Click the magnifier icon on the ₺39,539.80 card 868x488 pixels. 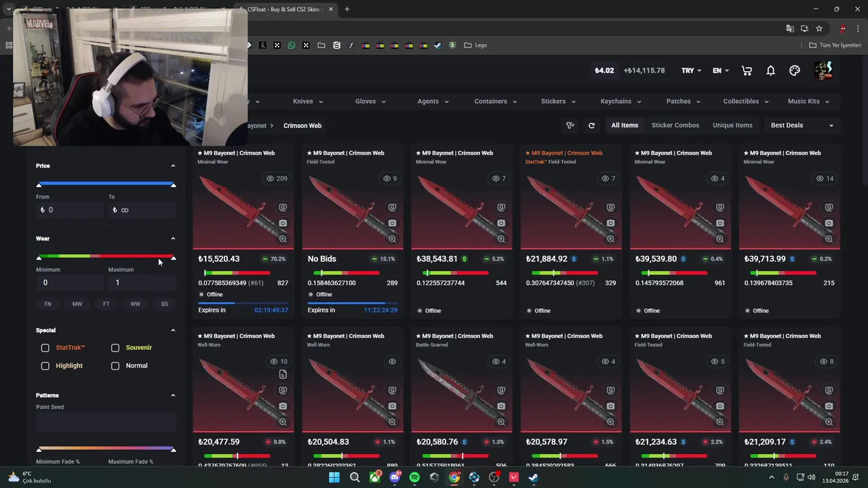tap(719, 239)
